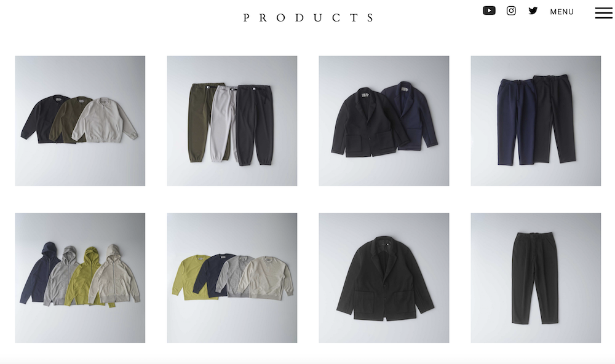Click the Twitter bird icon
This screenshot has width=615, height=364.
pos(533,10)
